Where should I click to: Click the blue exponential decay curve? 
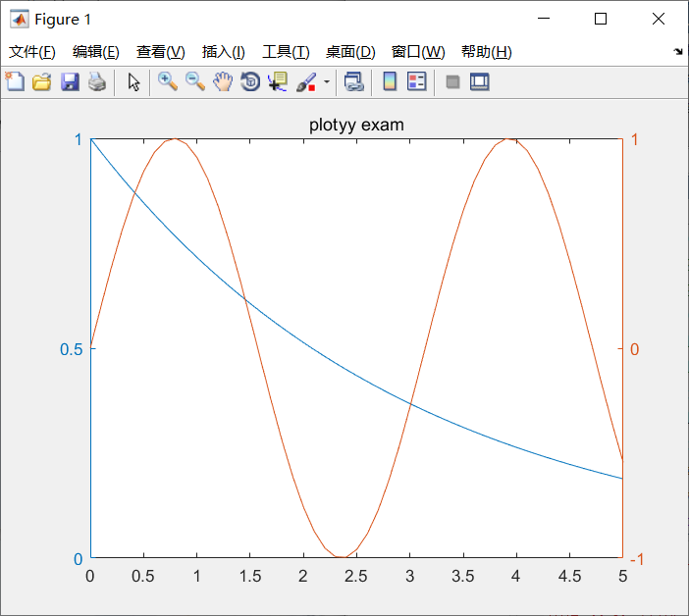click(x=303, y=342)
